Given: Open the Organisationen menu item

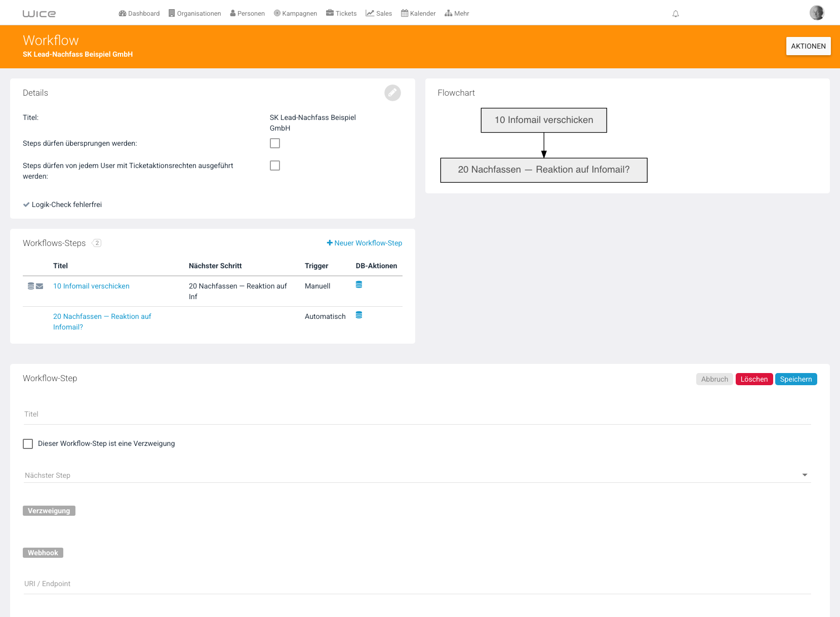Looking at the screenshot, I should click(195, 13).
